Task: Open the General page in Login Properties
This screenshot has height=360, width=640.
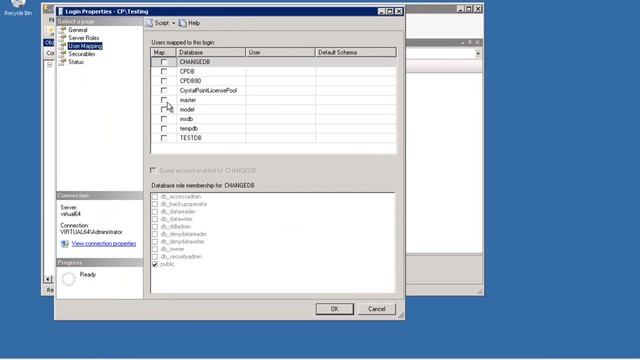Action: click(x=78, y=30)
